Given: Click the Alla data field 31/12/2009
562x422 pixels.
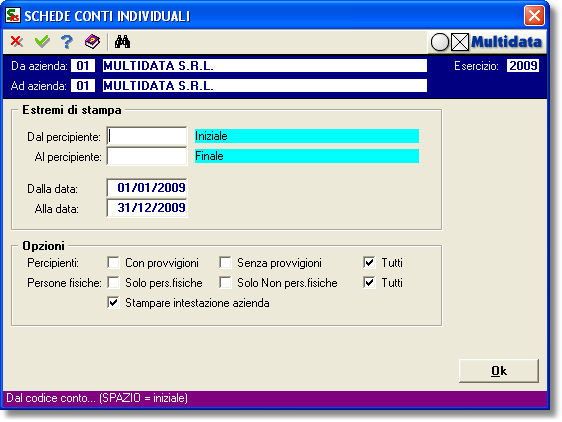Looking at the screenshot, I should [x=147, y=208].
